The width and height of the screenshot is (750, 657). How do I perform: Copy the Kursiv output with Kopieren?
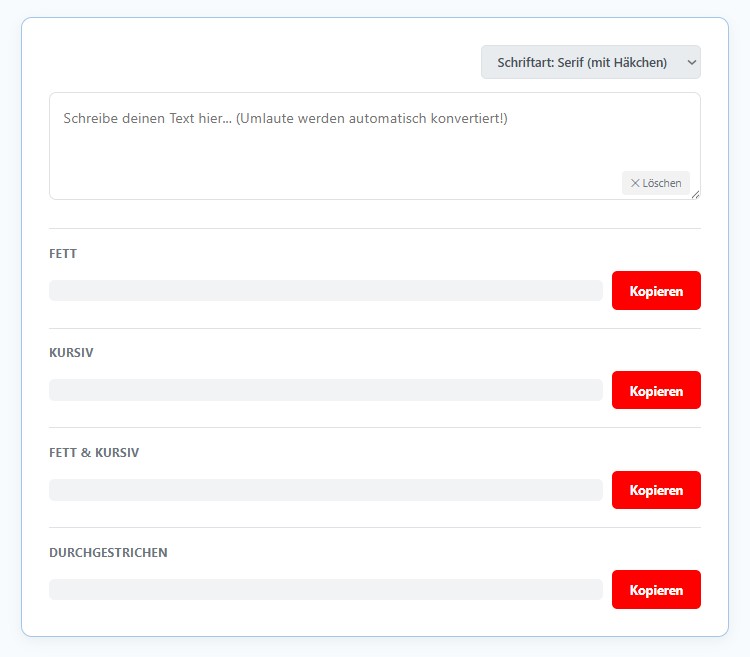coord(656,390)
